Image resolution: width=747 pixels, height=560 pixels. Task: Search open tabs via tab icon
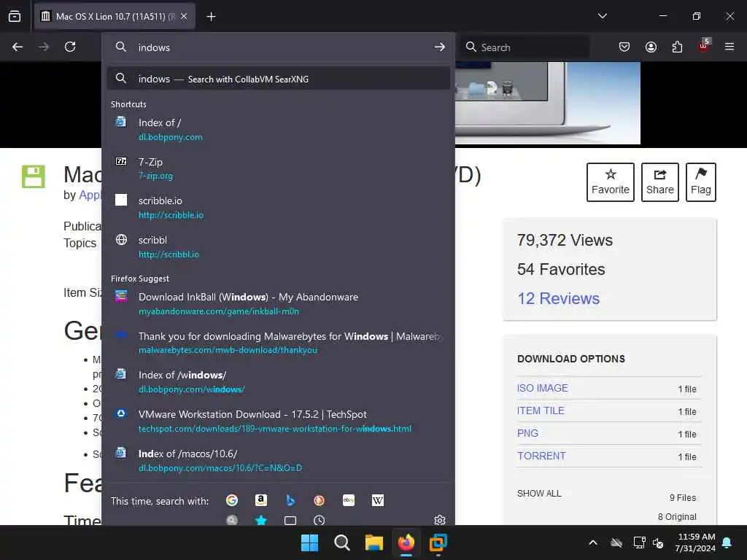coord(290,520)
